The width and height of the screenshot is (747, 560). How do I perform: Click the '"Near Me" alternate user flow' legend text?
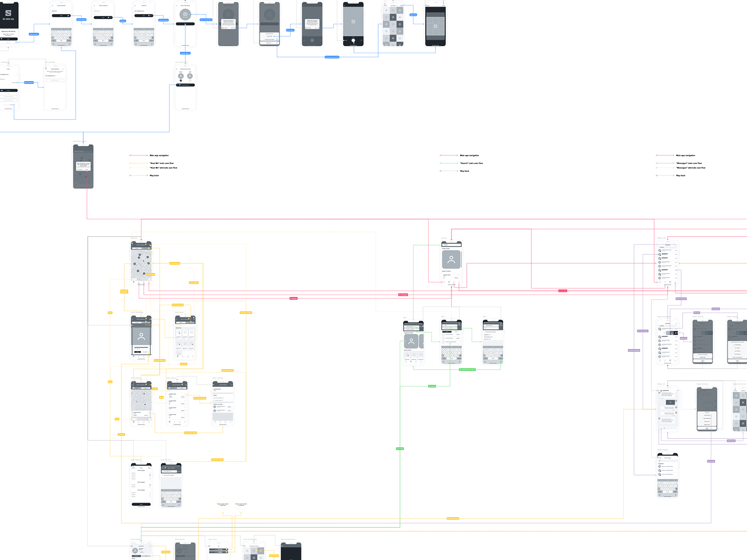click(x=163, y=168)
